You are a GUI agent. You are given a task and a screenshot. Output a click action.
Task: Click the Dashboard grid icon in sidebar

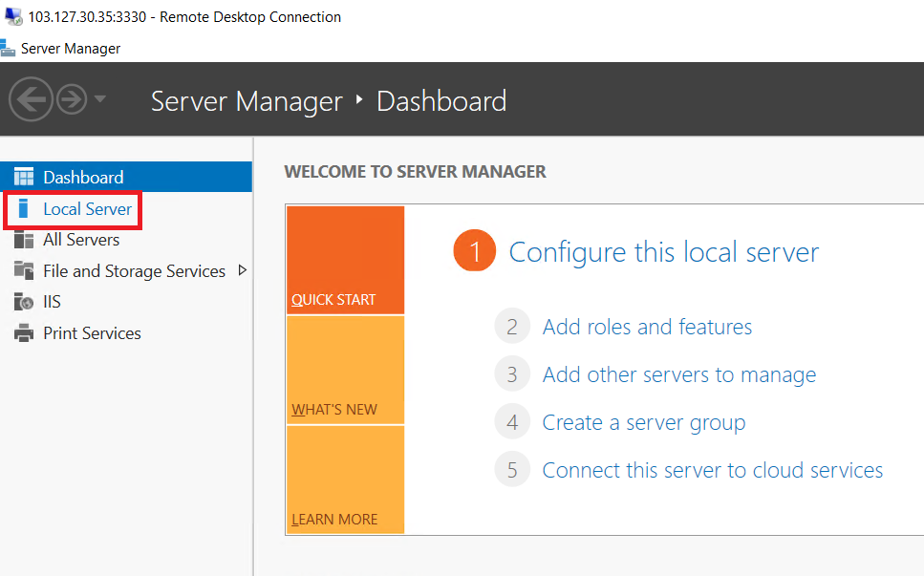tap(24, 177)
